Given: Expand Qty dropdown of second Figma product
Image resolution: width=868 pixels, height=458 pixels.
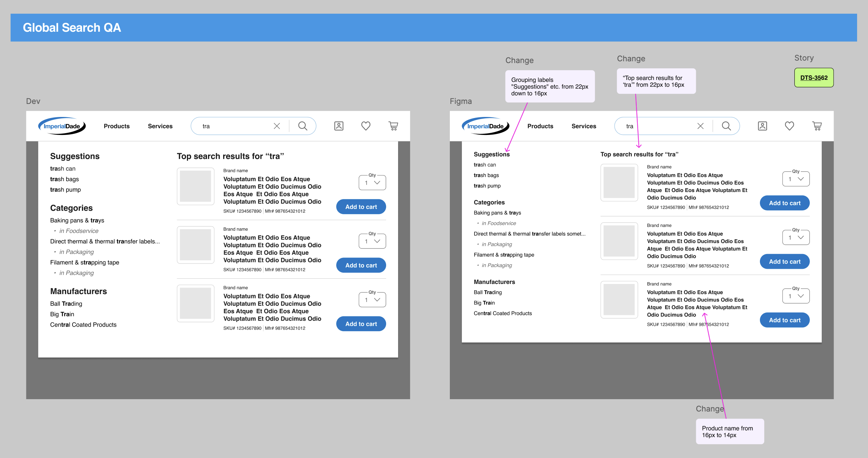Looking at the screenshot, I should [x=796, y=237].
